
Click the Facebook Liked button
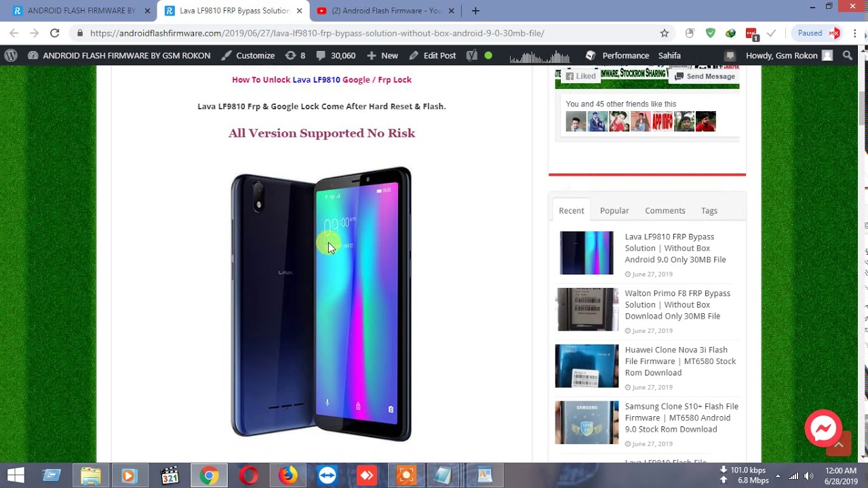581,76
